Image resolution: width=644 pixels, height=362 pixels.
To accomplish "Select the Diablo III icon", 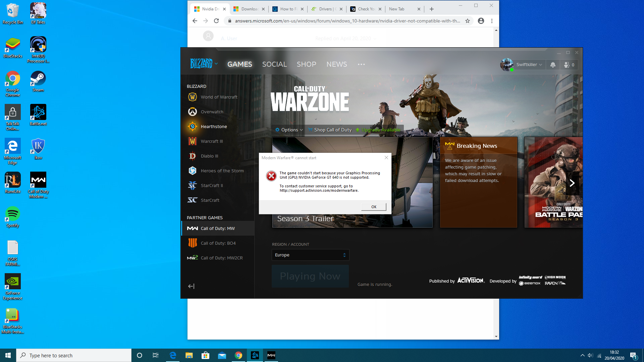I will [193, 156].
